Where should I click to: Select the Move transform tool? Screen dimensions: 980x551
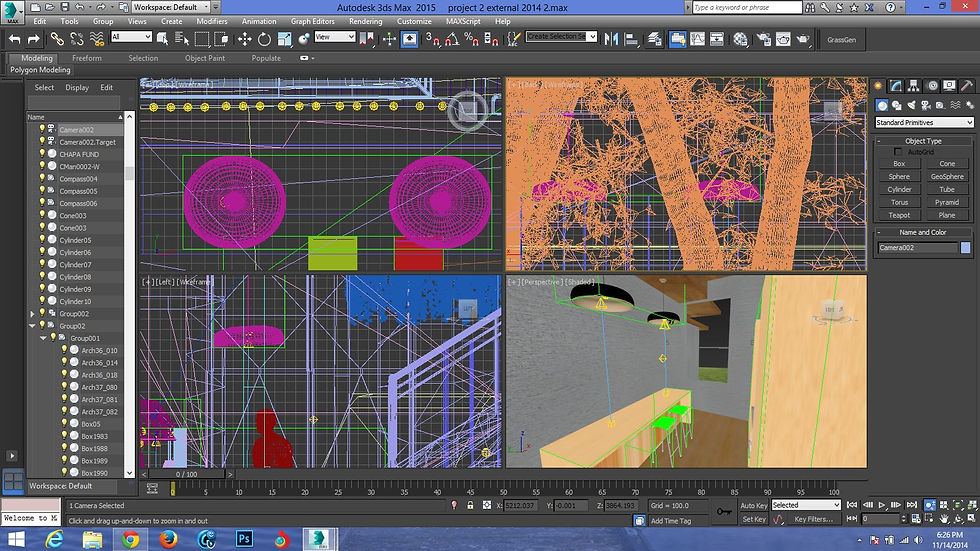pyautogui.click(x=245, y=39)
